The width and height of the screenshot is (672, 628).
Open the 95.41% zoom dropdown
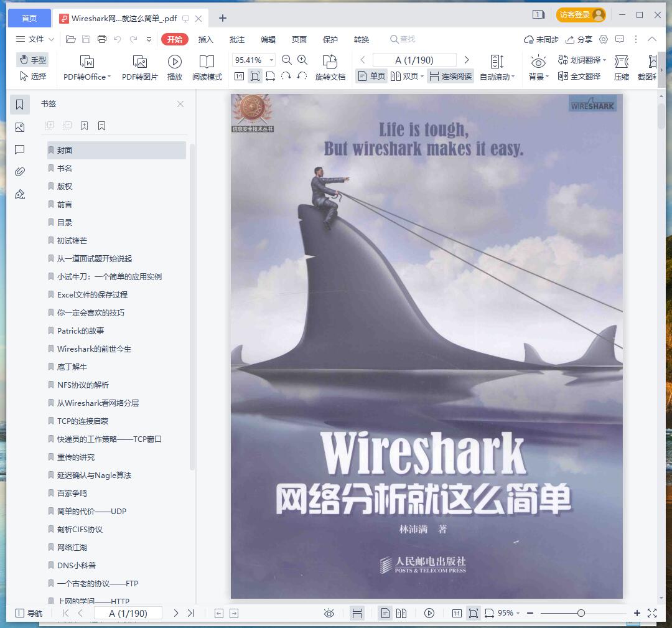tap(271, 60)
